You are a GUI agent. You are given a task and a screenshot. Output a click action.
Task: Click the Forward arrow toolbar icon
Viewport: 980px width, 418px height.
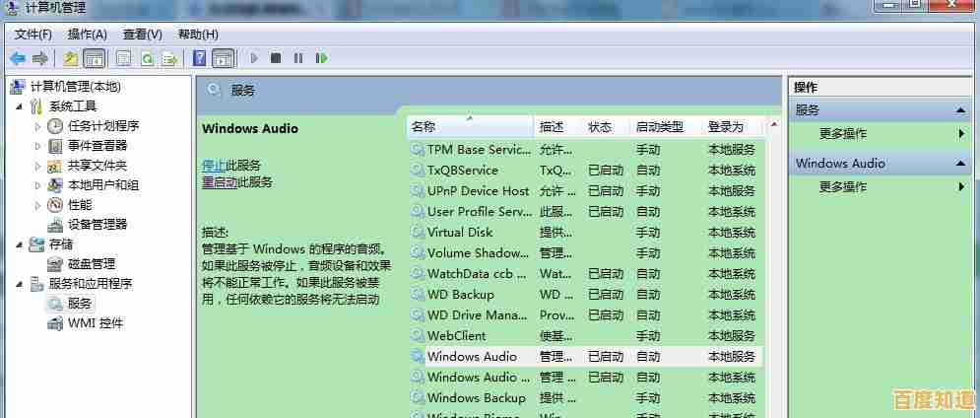[x=40, y=59]
